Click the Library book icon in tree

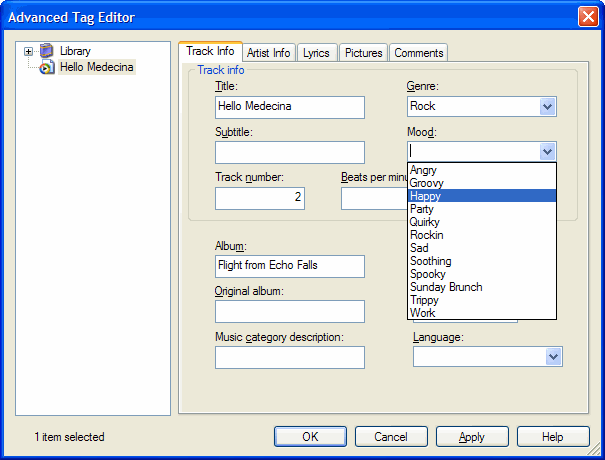pos(47,51)
